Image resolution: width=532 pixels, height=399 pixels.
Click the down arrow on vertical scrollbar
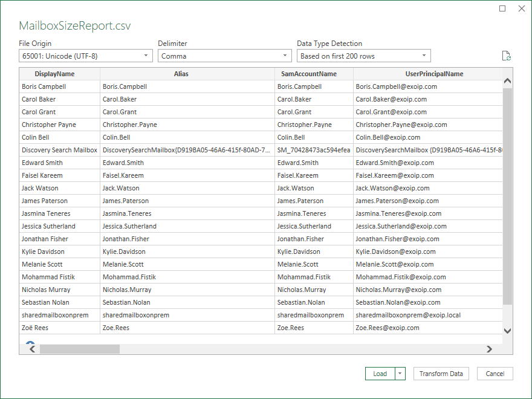(508, 330)
